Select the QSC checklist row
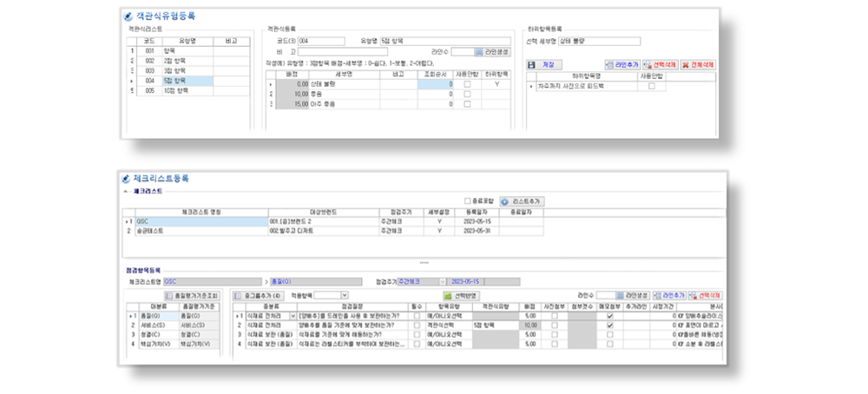 [334, 221]
